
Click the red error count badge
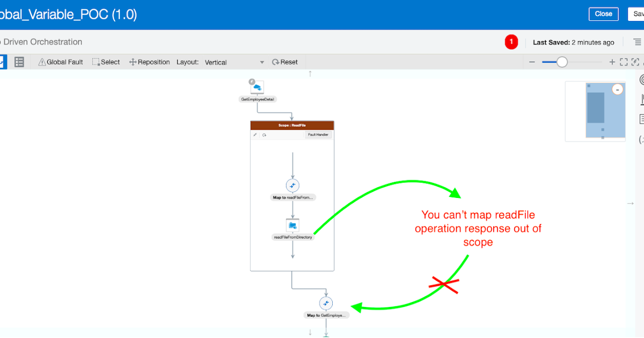(x=511, y=42)
